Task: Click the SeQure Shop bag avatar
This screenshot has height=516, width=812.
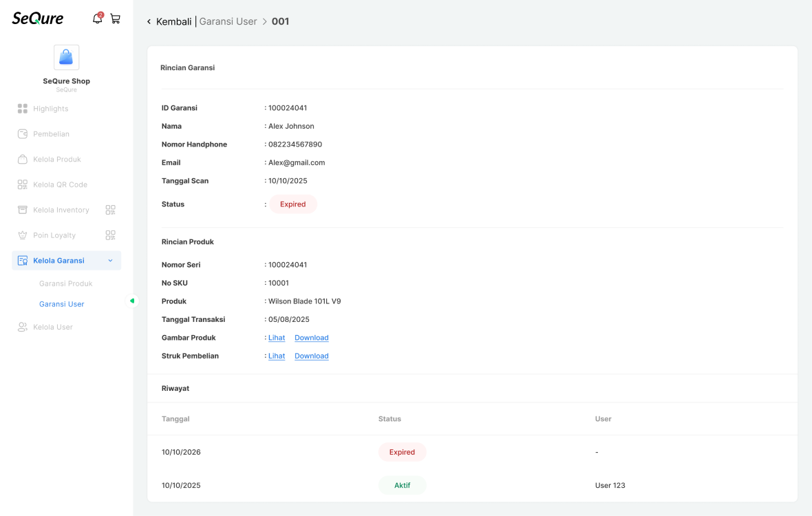Action: (66, 57)
